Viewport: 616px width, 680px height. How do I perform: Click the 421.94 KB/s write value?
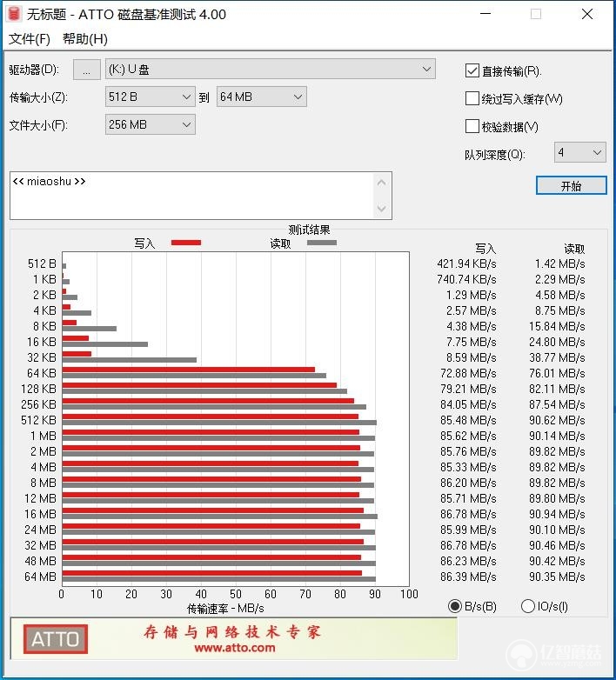(466, 263)
